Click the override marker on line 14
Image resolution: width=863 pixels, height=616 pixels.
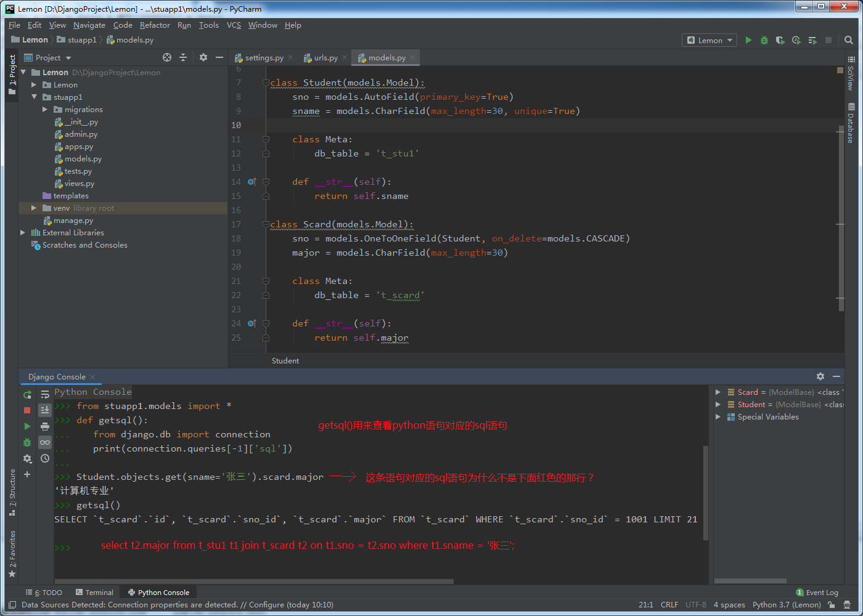pyautogui.click(x=252, y=182)
